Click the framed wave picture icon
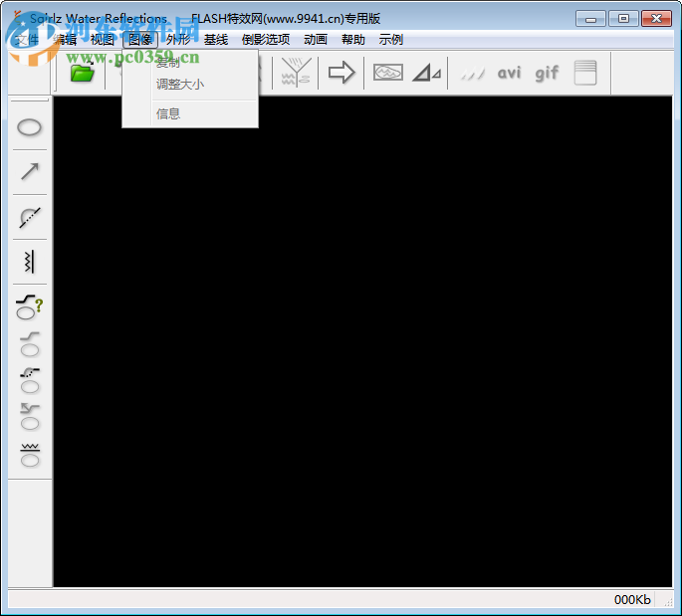Viewport: 682px width, 616px height. 388,73
